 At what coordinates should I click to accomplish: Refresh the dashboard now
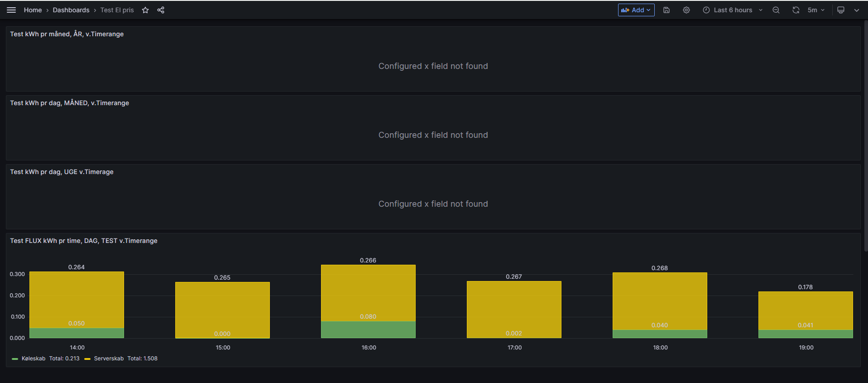click(x=796, y=10)
